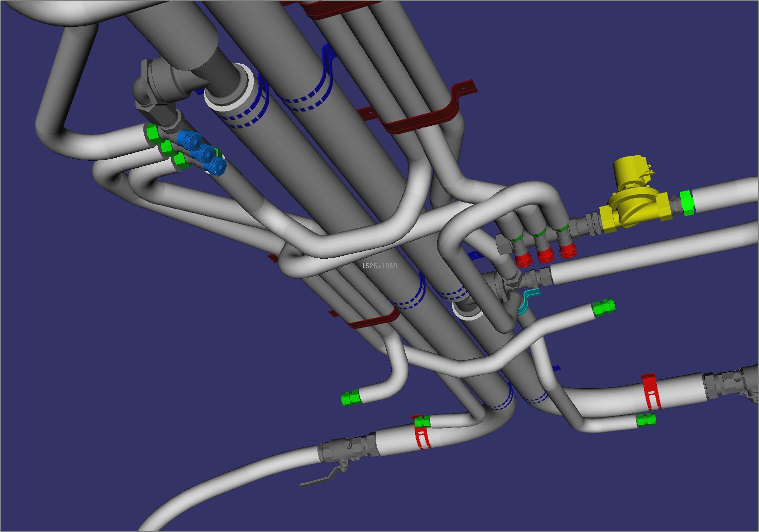The image size is (759, 532).
Task: Click the cyan clamp bracket
Action: [x=526, y=302]
